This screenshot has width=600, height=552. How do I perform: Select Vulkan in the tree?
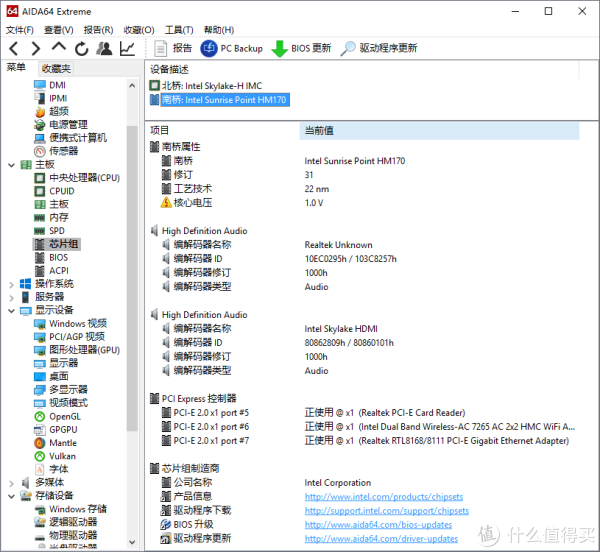[55, 456]
